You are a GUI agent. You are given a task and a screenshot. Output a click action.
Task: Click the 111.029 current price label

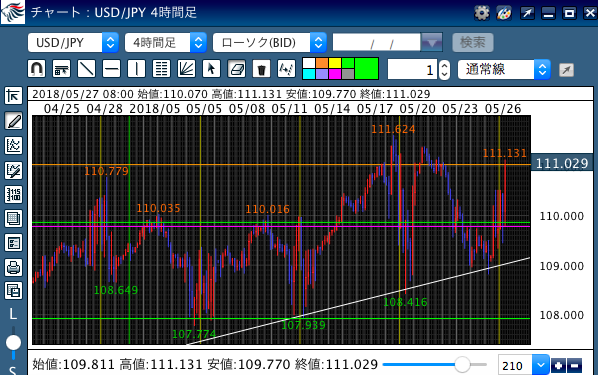tap(562, 164)
